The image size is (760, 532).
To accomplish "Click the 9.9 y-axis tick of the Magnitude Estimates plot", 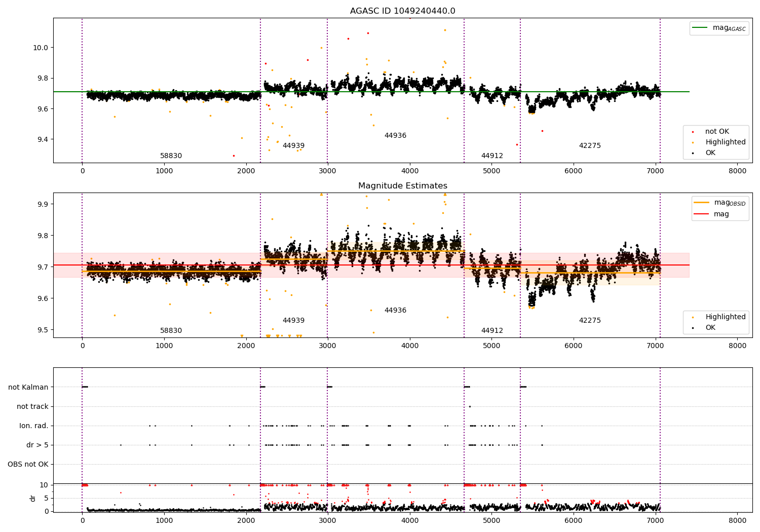I will [42, 204].
